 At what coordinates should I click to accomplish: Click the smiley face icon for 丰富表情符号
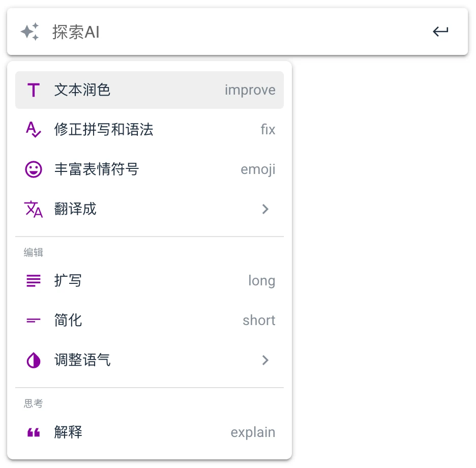tap(34, 169)
